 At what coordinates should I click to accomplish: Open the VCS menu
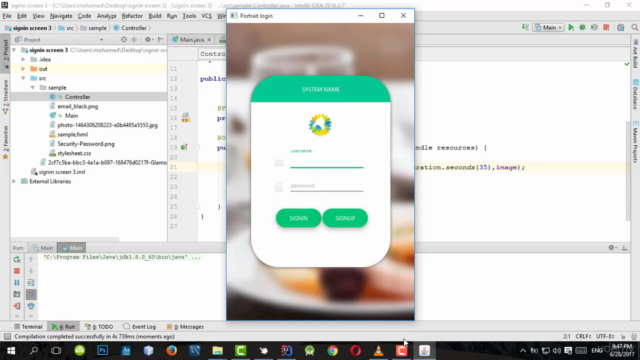tap(207, 16)
